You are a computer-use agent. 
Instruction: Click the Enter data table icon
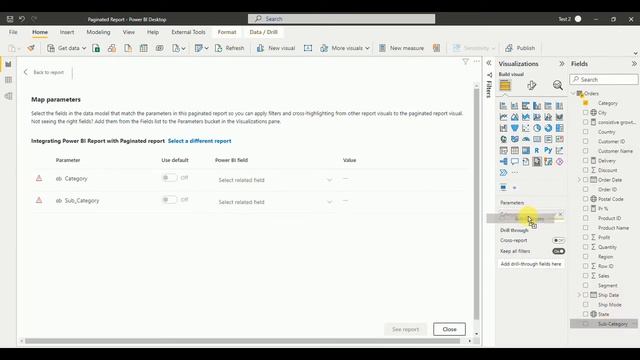pos(144,48)
